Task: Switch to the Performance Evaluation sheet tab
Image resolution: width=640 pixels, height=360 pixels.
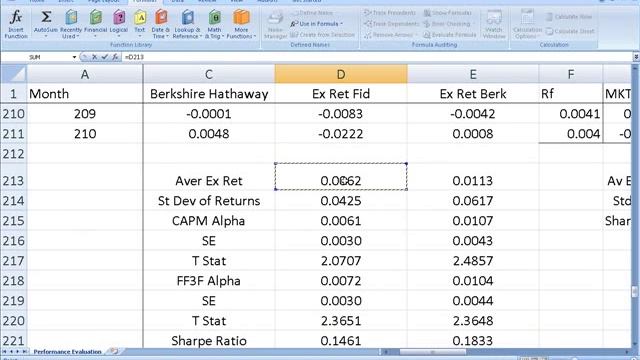Action: pyautogui.click(x=67, y=351)
